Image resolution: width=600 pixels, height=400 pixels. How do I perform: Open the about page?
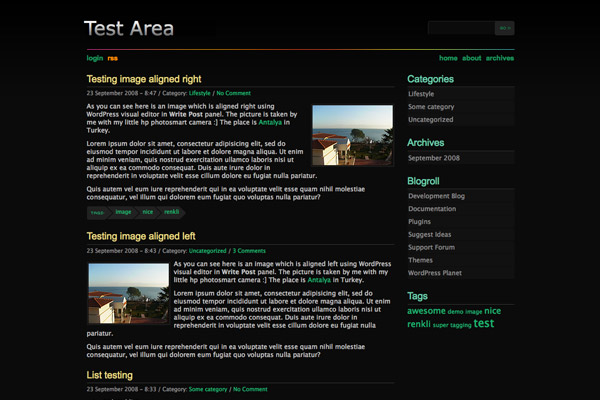471,58
